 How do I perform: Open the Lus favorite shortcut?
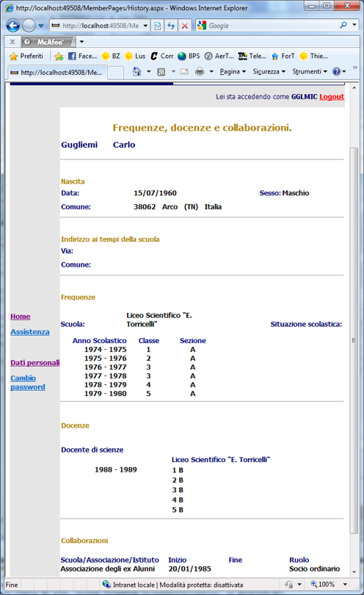point(135,56)
